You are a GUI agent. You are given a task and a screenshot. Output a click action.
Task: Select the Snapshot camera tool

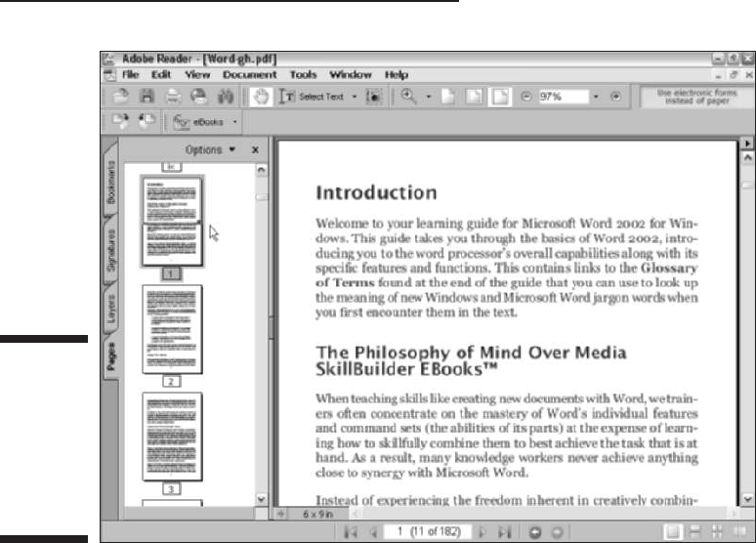pyautogui.click(x=373, y=97)
